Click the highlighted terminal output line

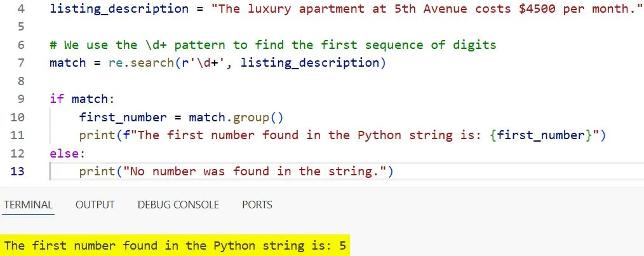tap(175, 246)
